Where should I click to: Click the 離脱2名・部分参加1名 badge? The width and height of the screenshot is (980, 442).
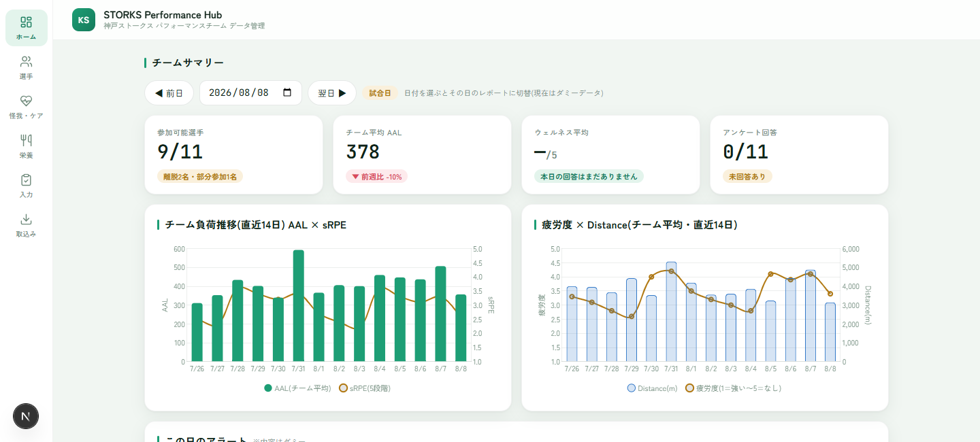[x=200, y=177]
